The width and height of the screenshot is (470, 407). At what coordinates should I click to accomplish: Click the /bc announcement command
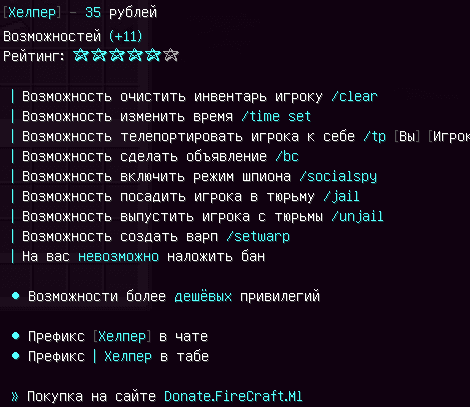287,157
